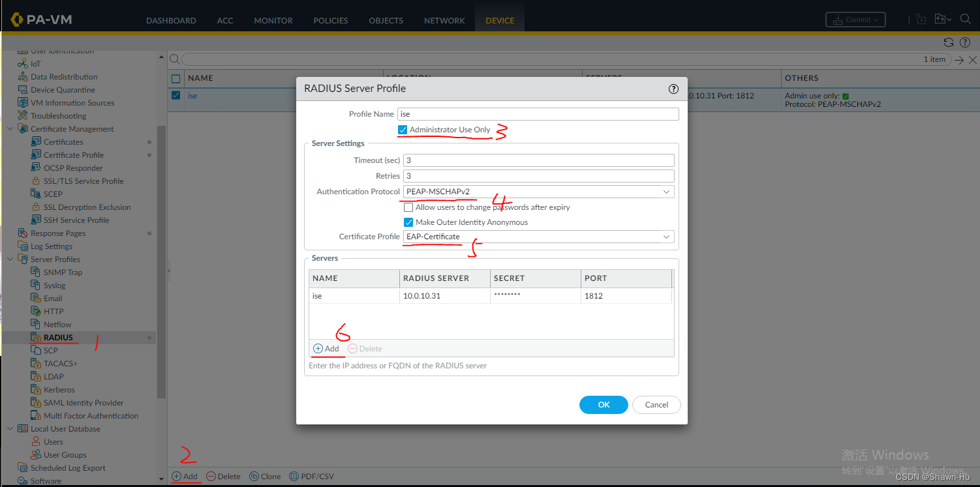
Task: Uncheck Administrator Use Only checkbox
Action: tap(403, 130)
